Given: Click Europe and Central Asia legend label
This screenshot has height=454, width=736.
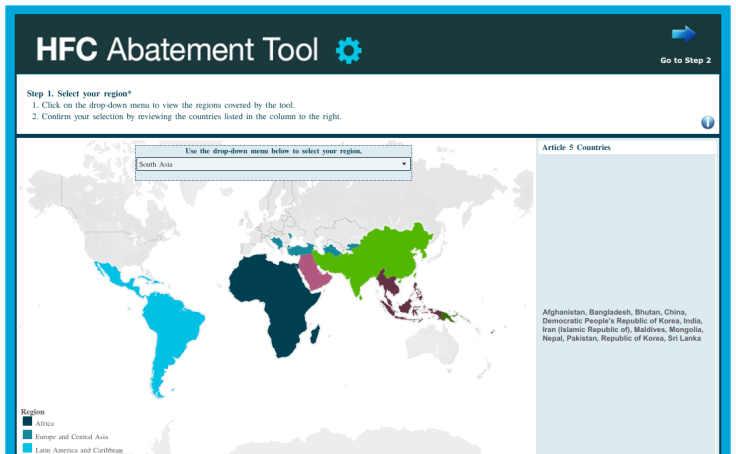Looking at the screenshot, I should (x=71, y=437).
